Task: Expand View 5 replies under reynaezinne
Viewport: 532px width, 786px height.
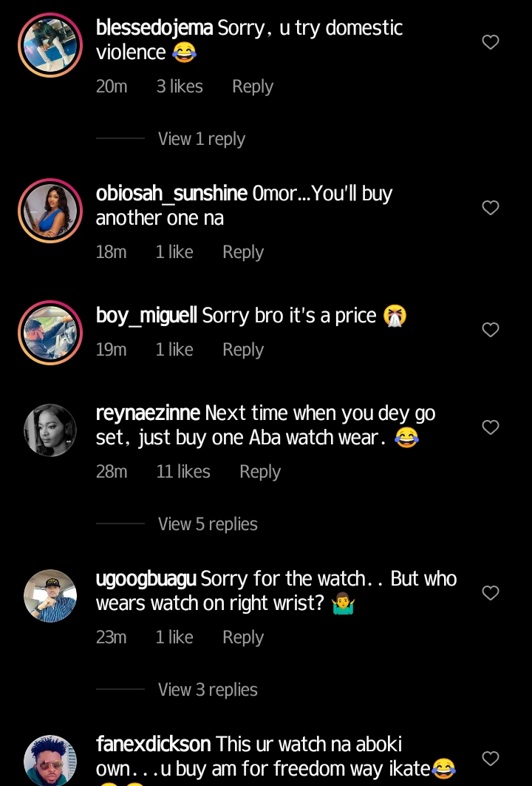Action: [x=208, y=524]
